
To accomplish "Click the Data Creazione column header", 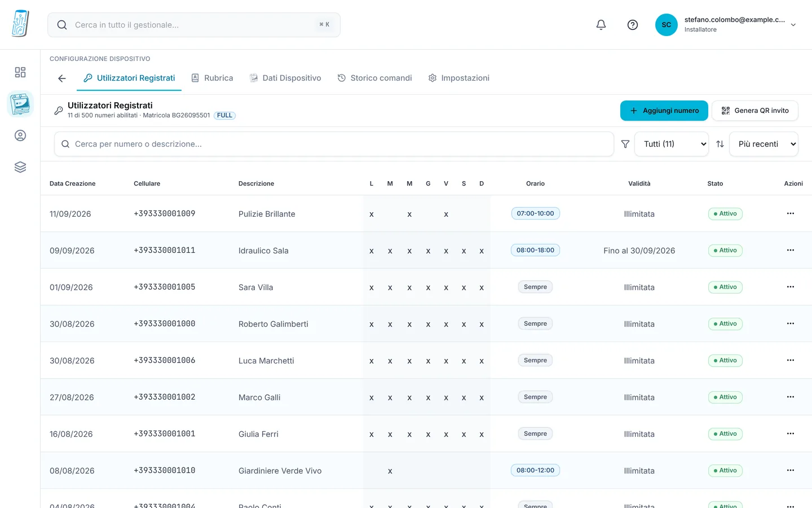I will tap(72, 183).
